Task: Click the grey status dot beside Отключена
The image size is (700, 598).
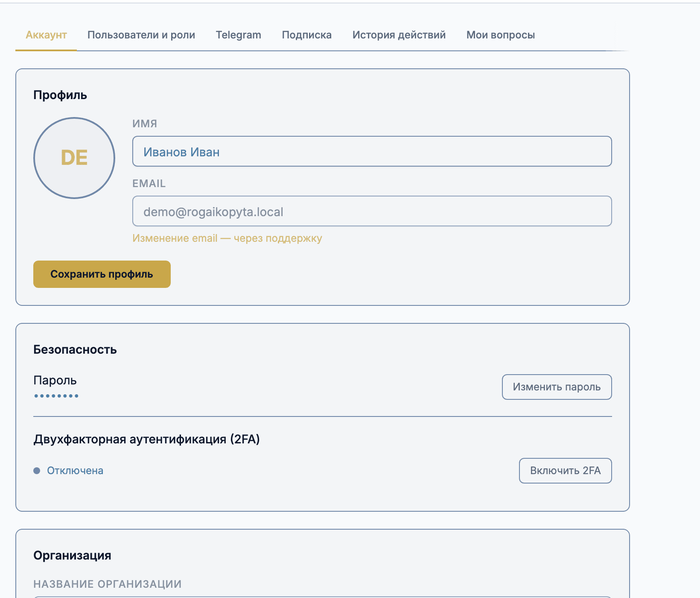Action: (37, 471)
